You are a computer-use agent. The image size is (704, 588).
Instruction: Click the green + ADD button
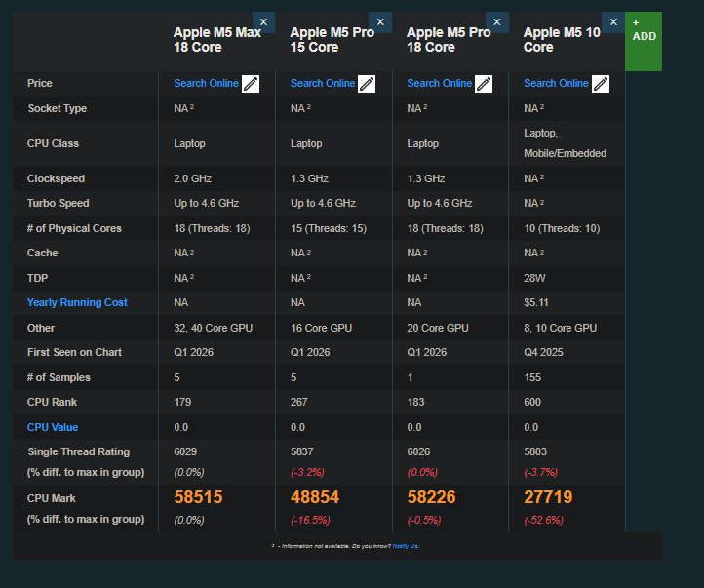644,41
